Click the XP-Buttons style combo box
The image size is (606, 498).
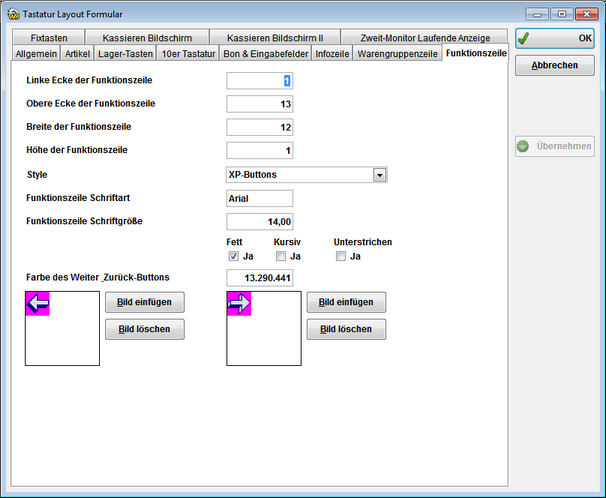point(306,175)
